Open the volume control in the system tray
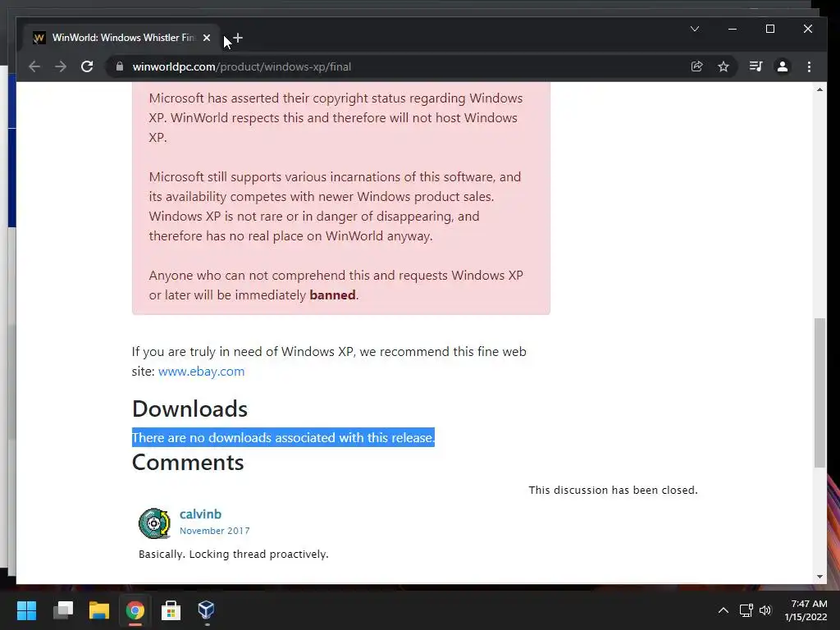 pyautogui.click(x=765, y=610)
